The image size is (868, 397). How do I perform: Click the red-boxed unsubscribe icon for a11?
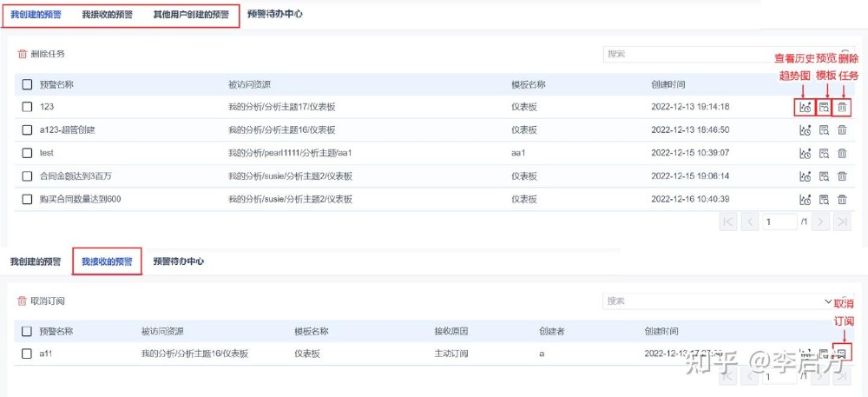[840, 353]
